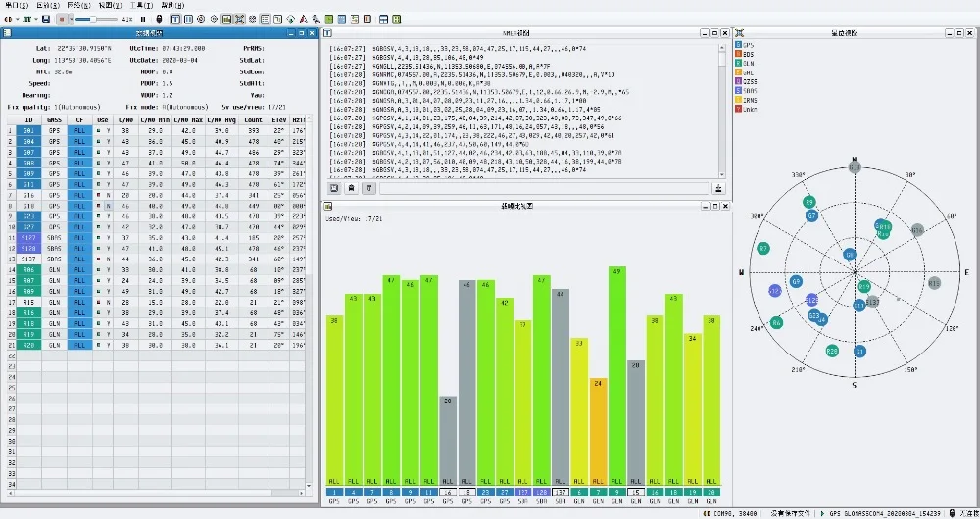This screenshot has height=519, width=980.
Task: Toggle the data table view icon
Action: pyautogui.click(x=265, y=19)
